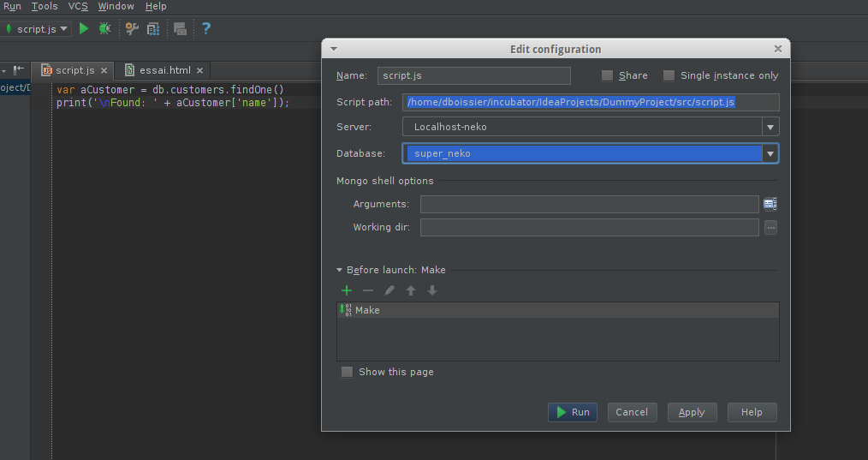Cancel the Edit configuration dialog
This screenshot has width=868, height=460.
click(x=632, y=412)
